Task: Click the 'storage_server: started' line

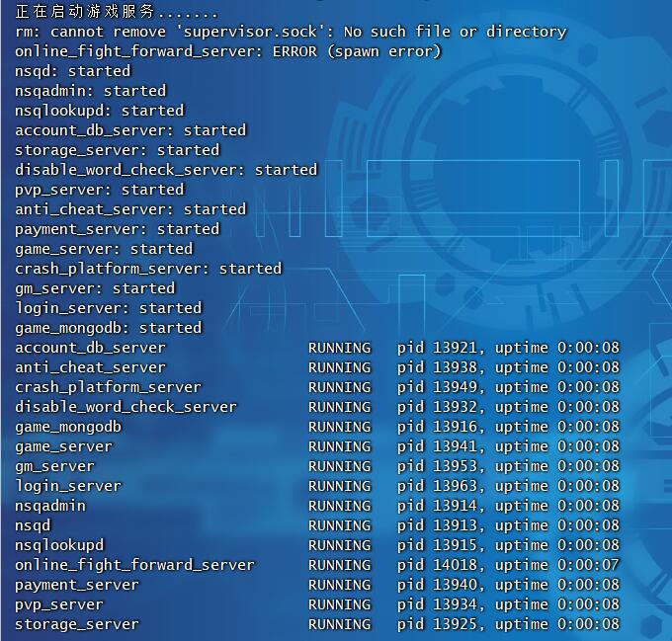Action: [x=117, y=150]
